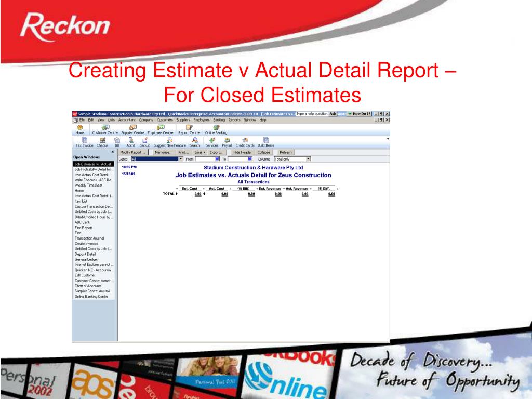The height and width of the screenshot is (399, 532).
Task: Open the Window menu
Action: (x=250, y=120)
